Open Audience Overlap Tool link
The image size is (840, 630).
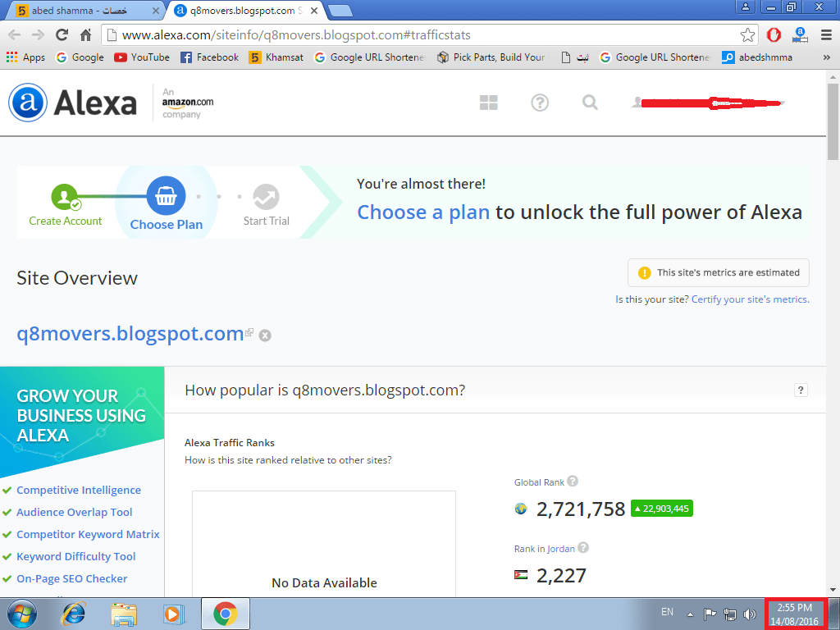pos(75,512)
